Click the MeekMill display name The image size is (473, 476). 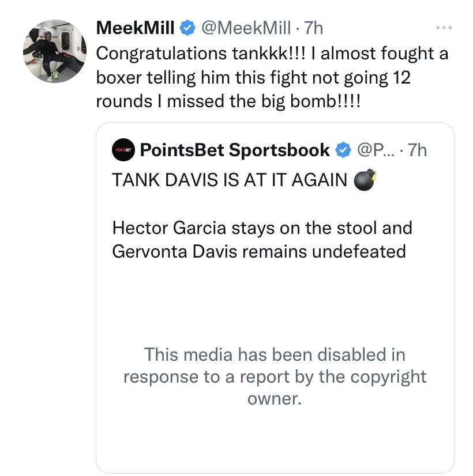click(x=135, y=28)
